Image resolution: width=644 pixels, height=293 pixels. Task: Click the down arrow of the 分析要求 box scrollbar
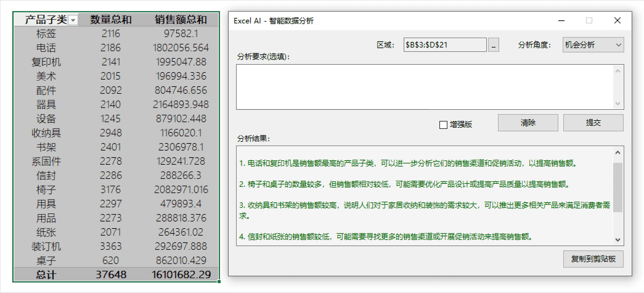[618, 104]
